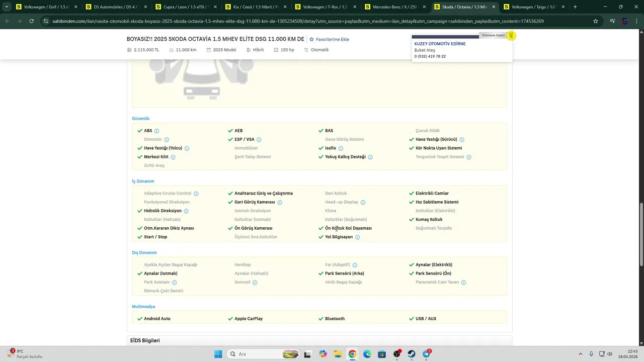
Task: Bookmark this page with the star icon
Action: point(596,21)
